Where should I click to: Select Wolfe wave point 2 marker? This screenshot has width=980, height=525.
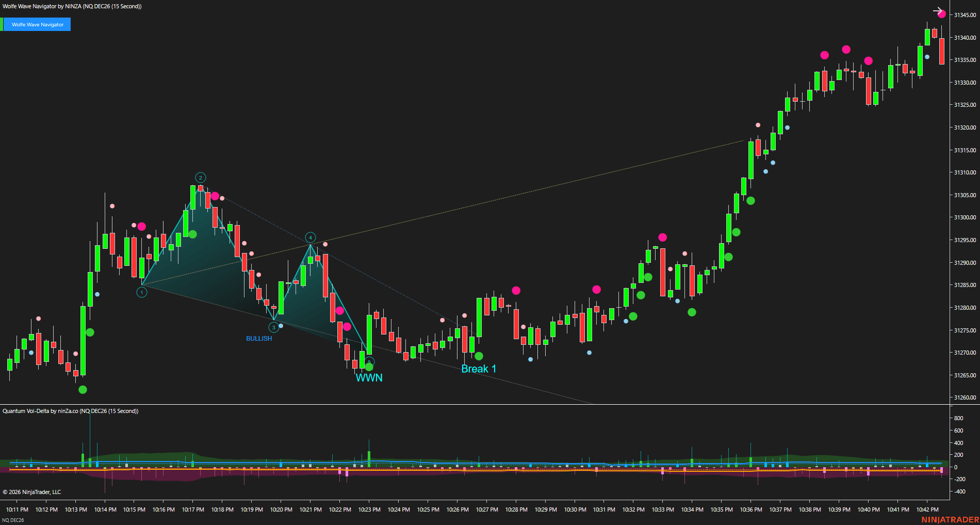click(x=201, y=178)
